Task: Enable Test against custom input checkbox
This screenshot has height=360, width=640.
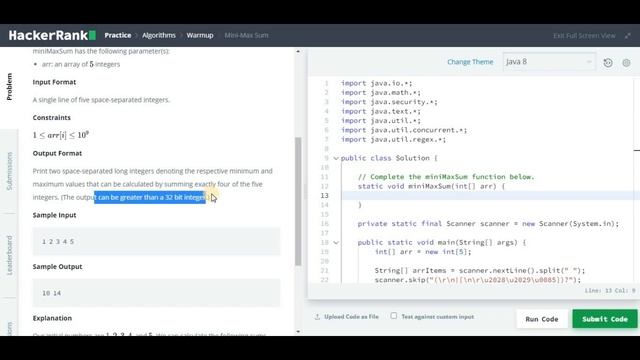Action: click(393, 316)
